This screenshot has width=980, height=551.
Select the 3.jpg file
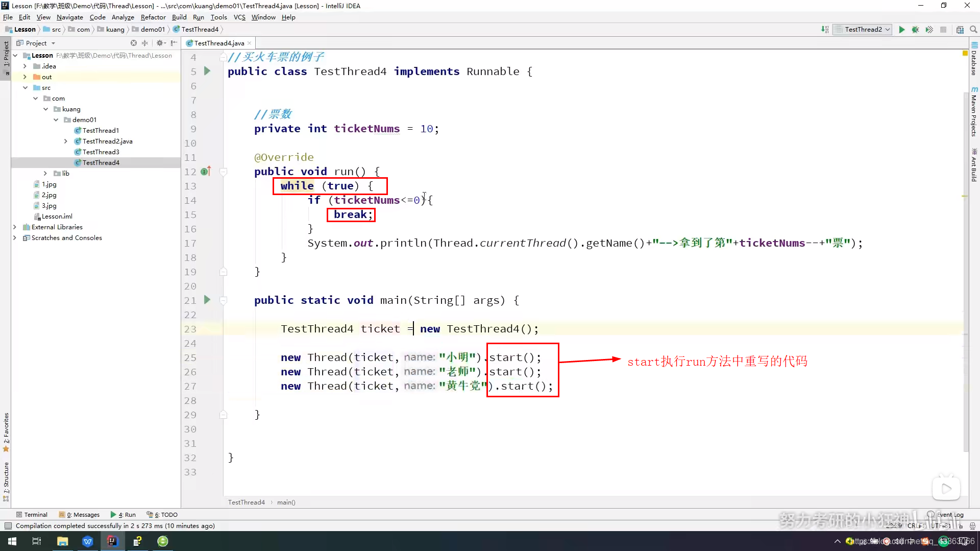point(45,206)
